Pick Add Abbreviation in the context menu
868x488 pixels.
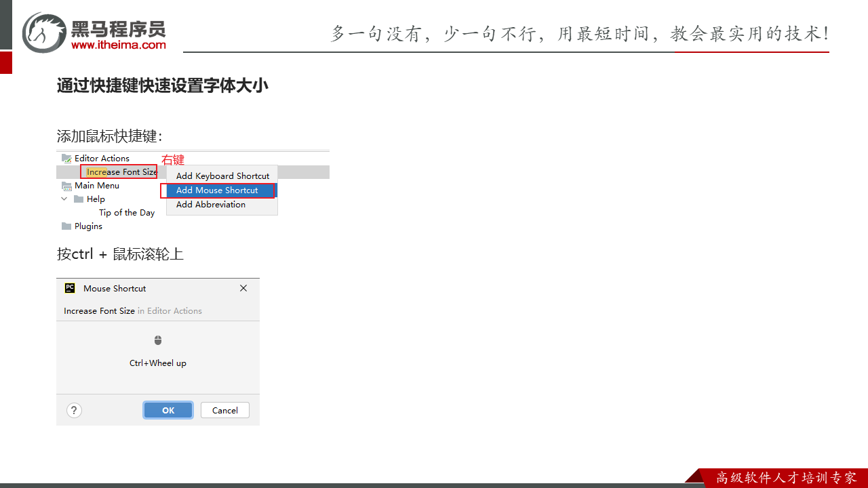coord(211,205)
